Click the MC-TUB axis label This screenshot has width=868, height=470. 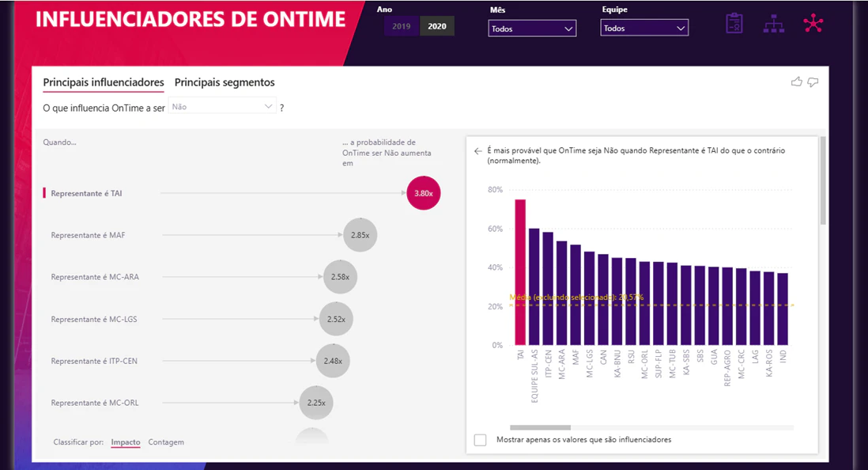tap(672, 364)
